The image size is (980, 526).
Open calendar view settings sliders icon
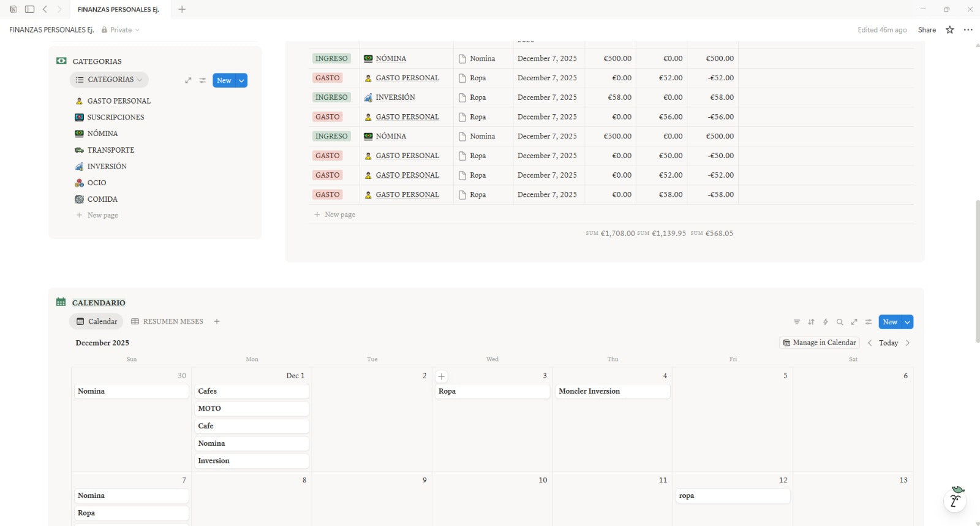tap(869, 322)
